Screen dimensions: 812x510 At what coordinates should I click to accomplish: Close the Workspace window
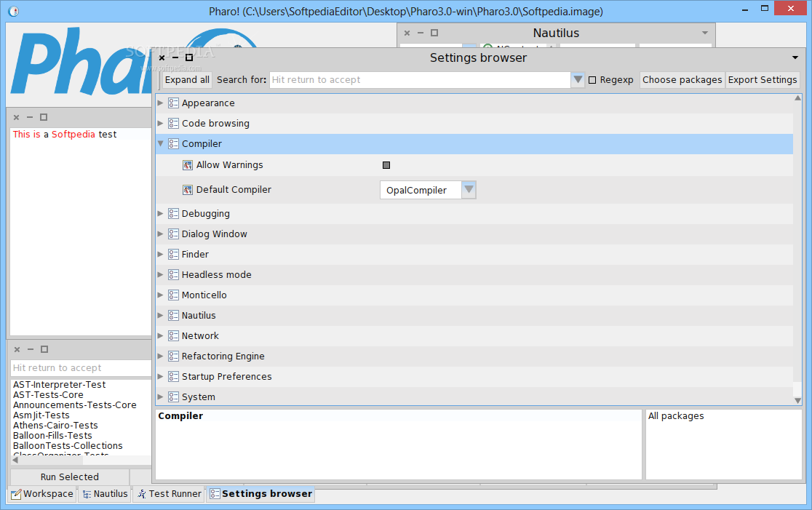click(x=16, y=118)
